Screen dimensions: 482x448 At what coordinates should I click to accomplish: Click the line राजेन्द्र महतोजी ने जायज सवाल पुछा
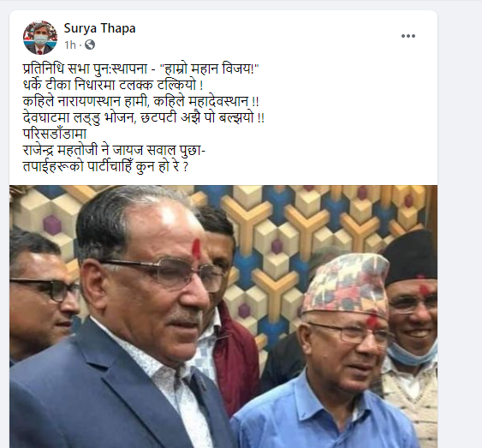pyautogui.click(x=114, y=151)
